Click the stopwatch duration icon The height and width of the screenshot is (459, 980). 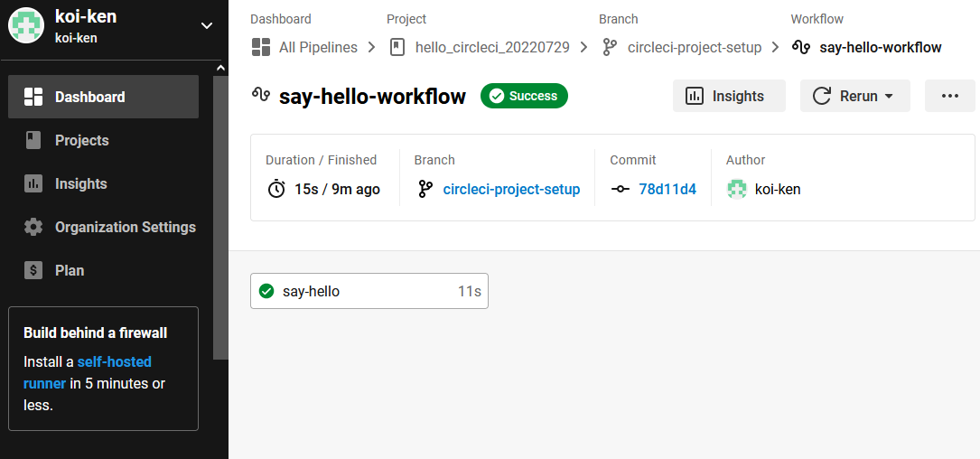(276, 189)
